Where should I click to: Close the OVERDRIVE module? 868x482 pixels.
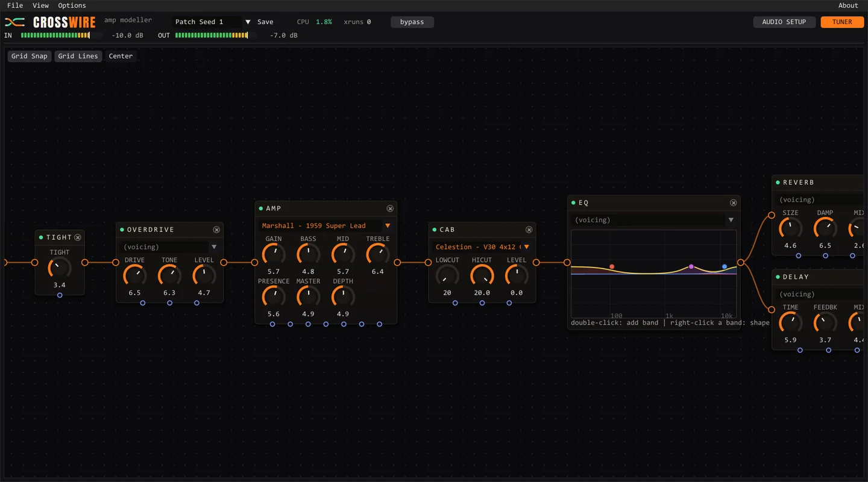(216, 230)
